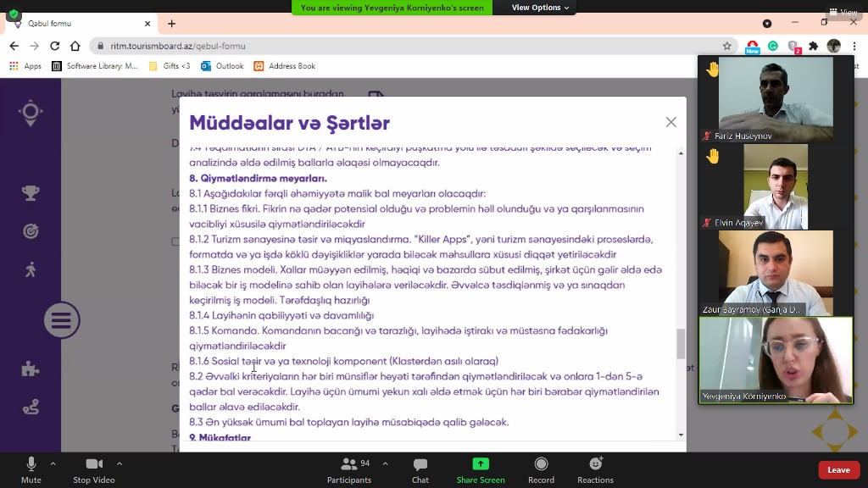The height and width of the screenshot is (488, 868).
Task: Open a new browser tab
Action: (171, 24)
